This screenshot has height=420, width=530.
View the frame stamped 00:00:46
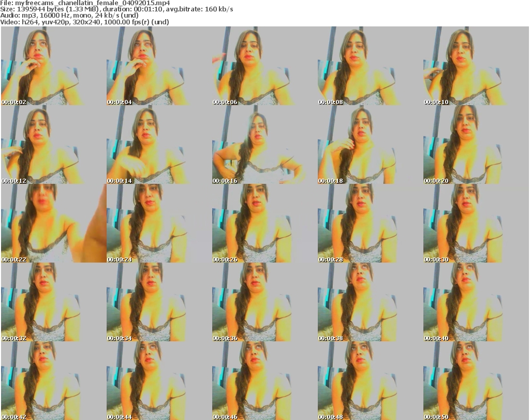(x=264, y=381)
